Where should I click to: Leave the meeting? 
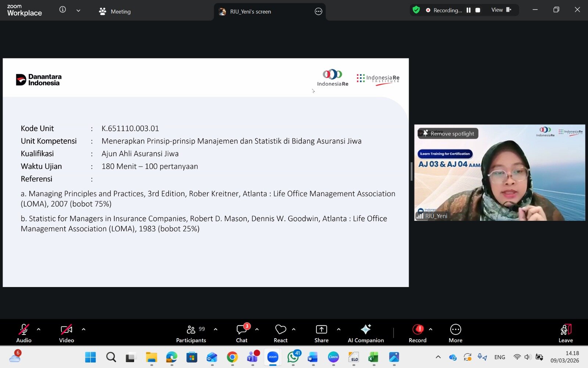566,333
